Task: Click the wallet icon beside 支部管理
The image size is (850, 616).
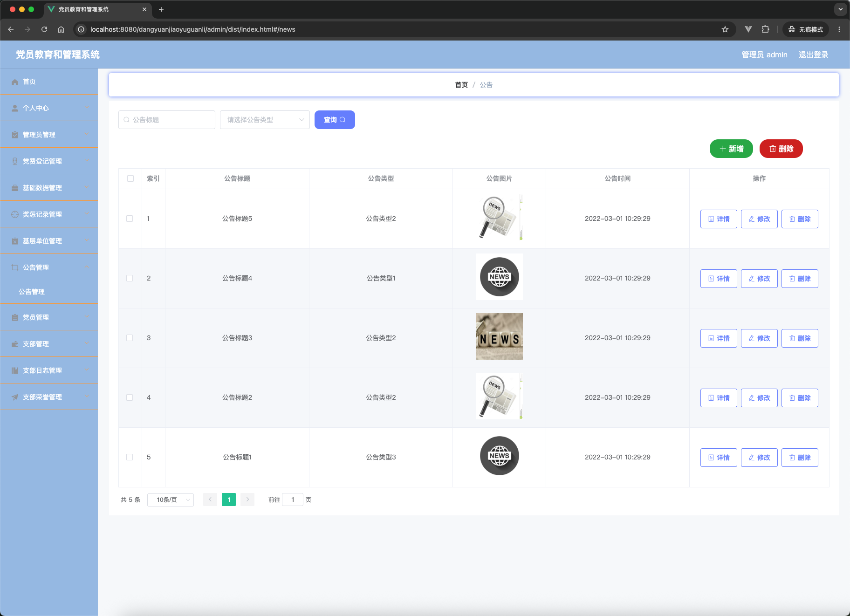Action: pyautogui.click(x=15, y=344)
